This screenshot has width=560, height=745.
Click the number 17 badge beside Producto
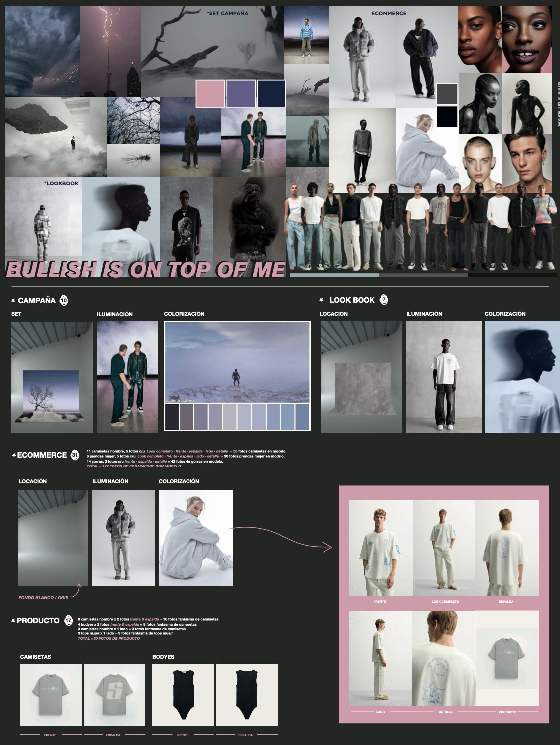pos(68,621)
